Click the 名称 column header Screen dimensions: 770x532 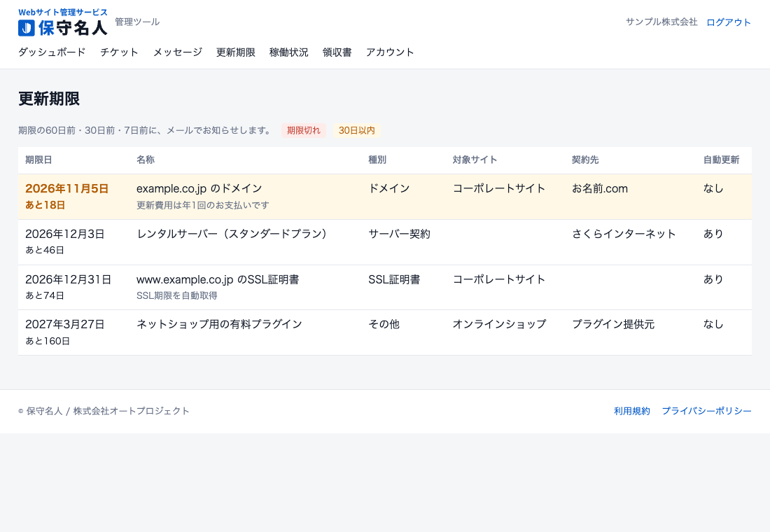pos(146,160)
